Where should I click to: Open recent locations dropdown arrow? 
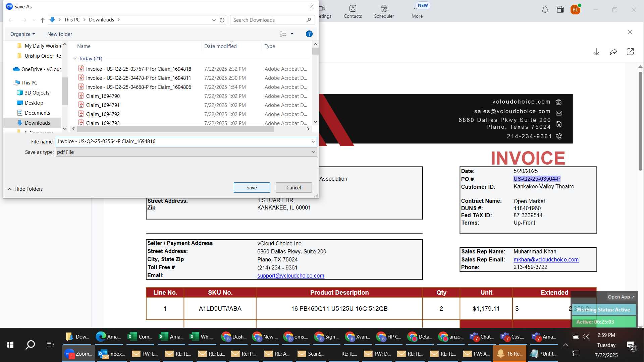pos(34,20)
